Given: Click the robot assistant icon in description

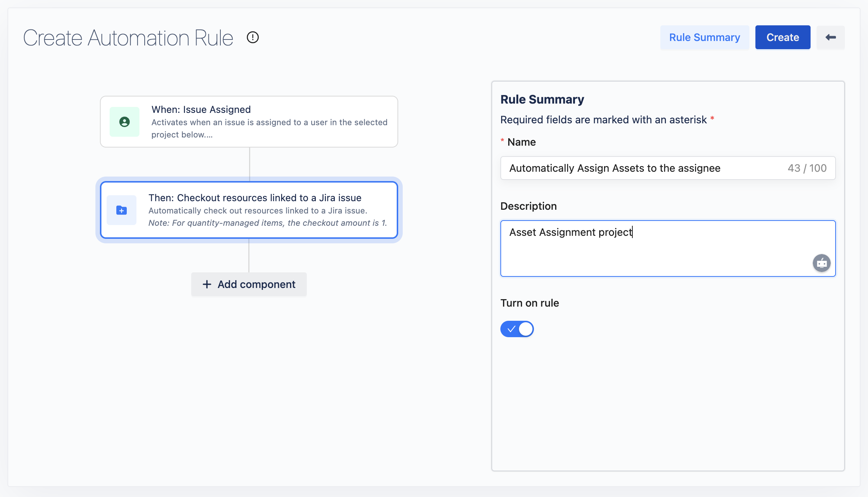Looking at the screenshot, I should (x=821, y=263).
